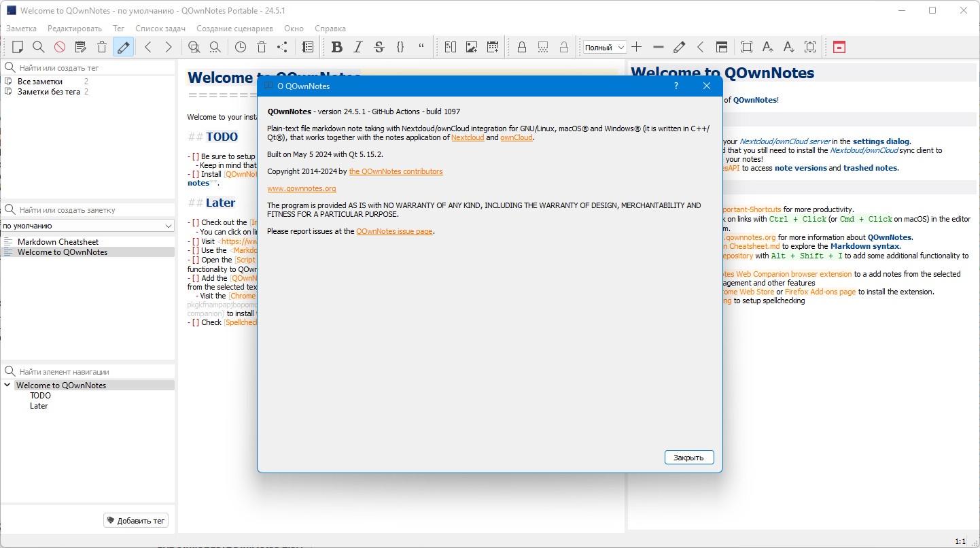
Task: Toggle the highlighted pencil edit mode button
Action: tap(123, 47)
